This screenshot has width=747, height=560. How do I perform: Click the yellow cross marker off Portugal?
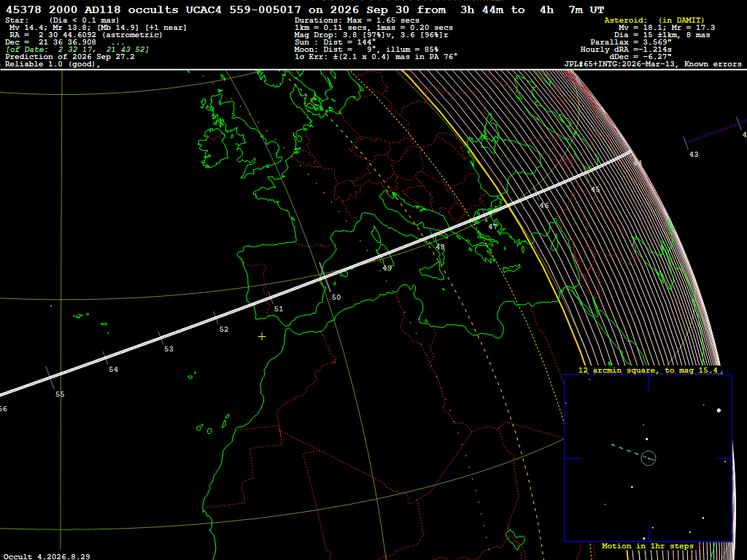tap(262, 337)
